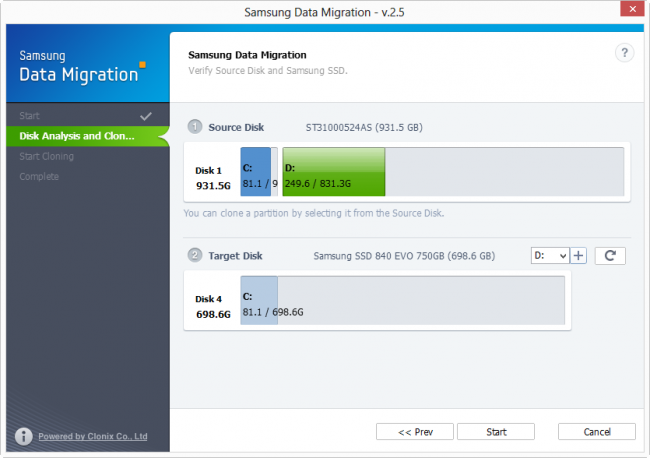Click the Source Disk heading

[236, 127]
